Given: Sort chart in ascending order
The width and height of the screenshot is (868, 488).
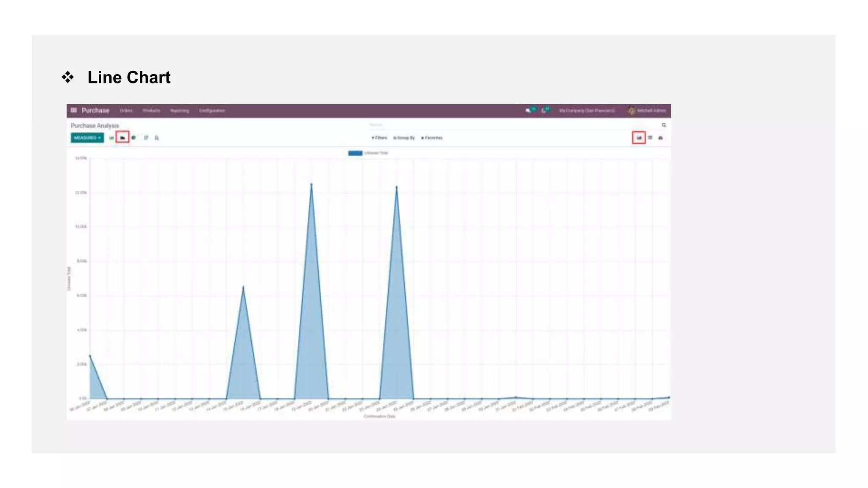Looking at the screenshot, I should point(157,138).
